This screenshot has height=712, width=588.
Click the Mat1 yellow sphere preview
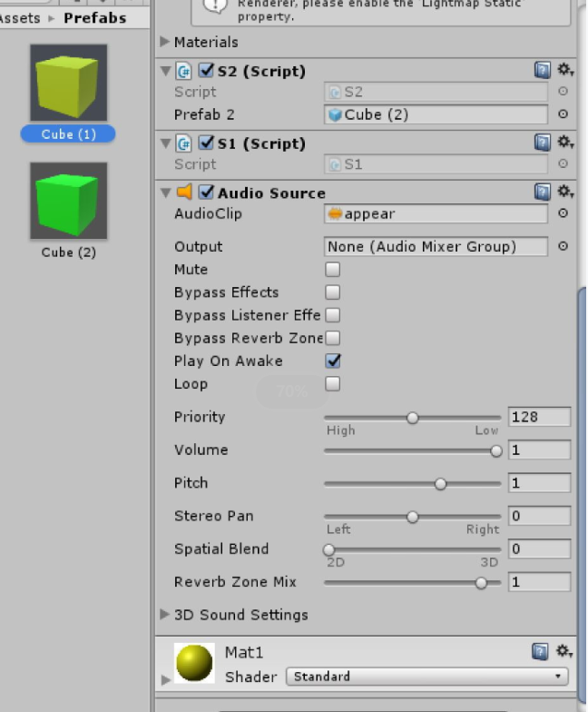coord(194,663)
